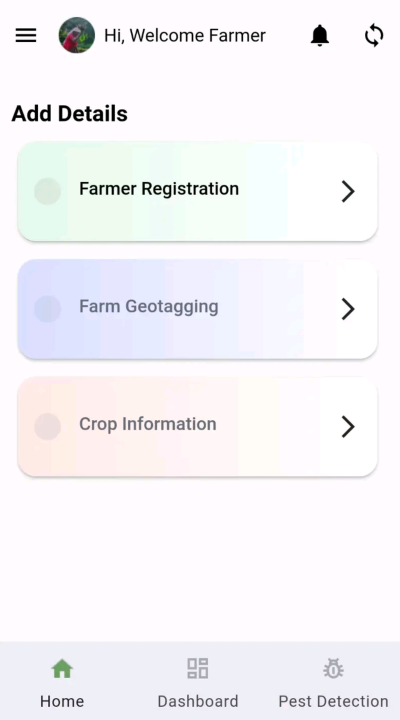This screenshot has width=400, height=720.
Task: Tap the Home house icon
Action: pyautogui.click(x=62, y=669)
